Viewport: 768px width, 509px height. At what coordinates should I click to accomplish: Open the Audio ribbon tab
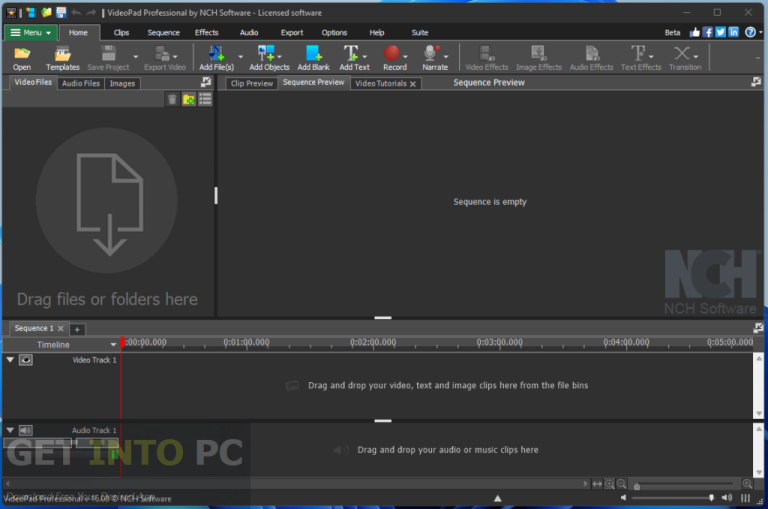249,33
